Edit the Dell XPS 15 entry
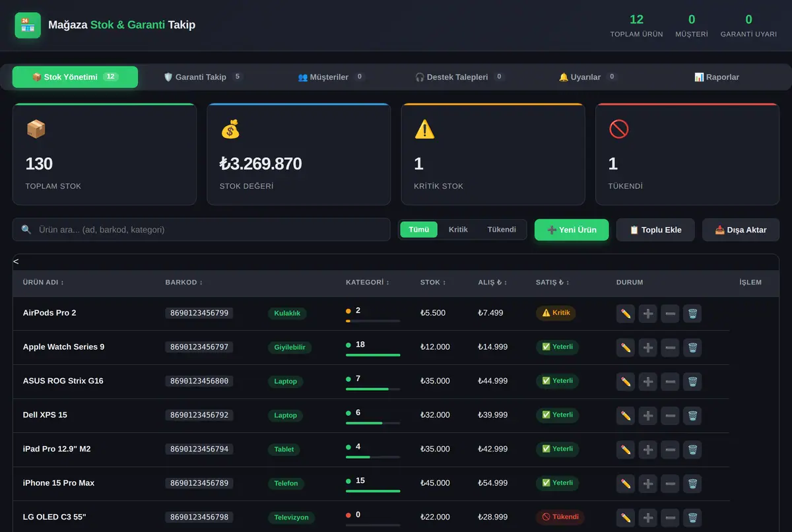Screen dimensions: 792x532 click(x=626, y=415)
